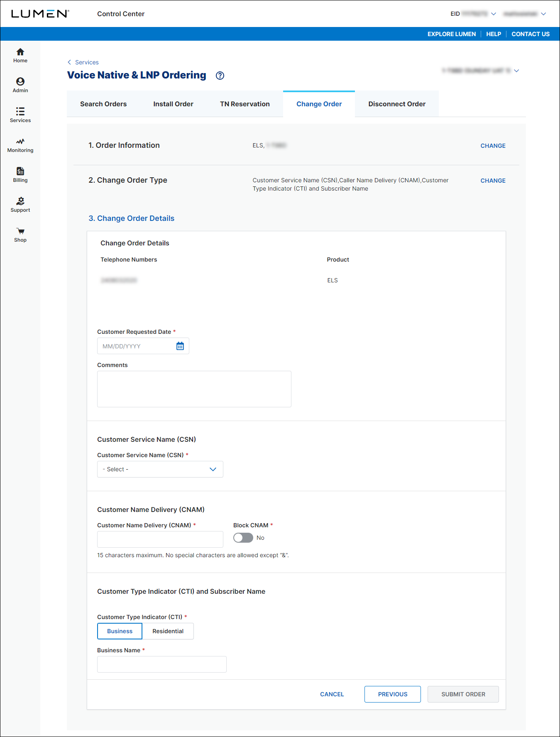The width and height of the screenshot is (560, 737).
Task: Click the Control Center title
Action: pos(121,14)
